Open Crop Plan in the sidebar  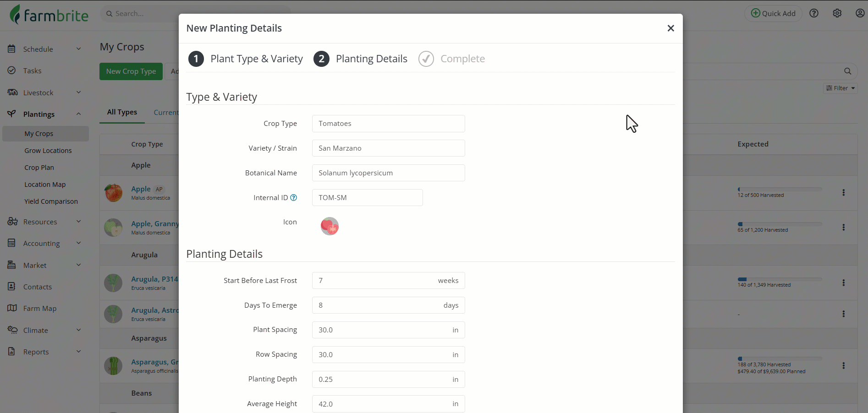click(39, 168)
